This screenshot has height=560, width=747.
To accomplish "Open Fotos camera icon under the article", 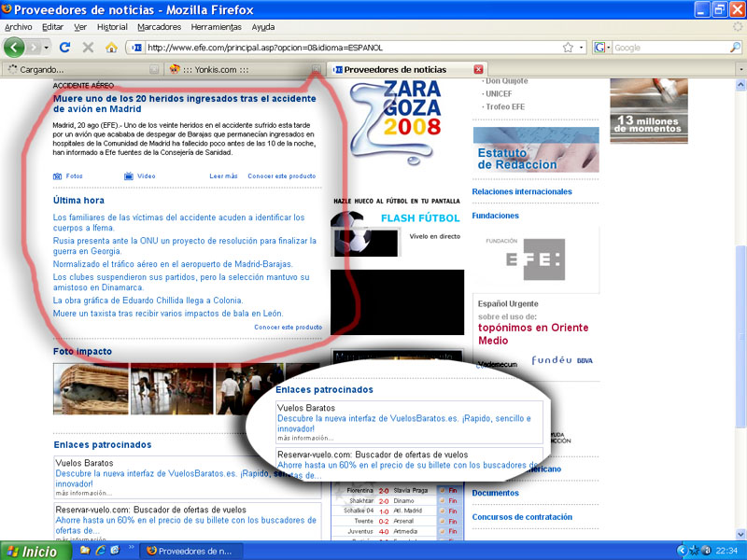I will (58, 175).
